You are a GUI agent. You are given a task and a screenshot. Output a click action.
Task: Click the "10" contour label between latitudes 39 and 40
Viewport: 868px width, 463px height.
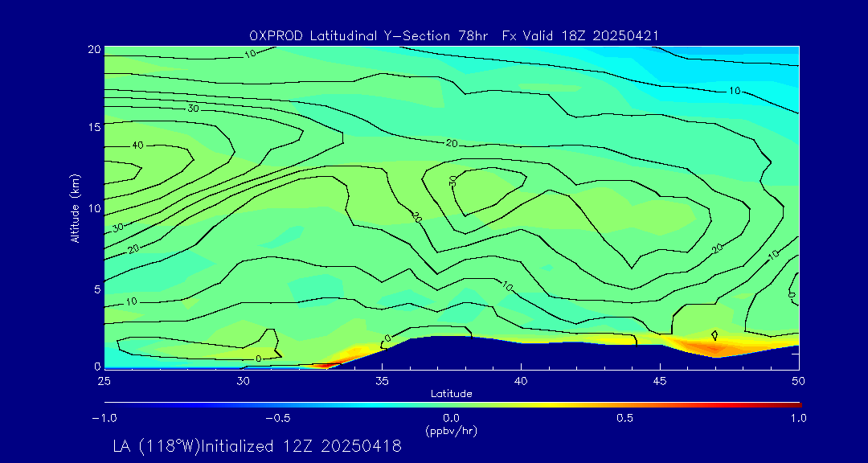coord(508,286)
